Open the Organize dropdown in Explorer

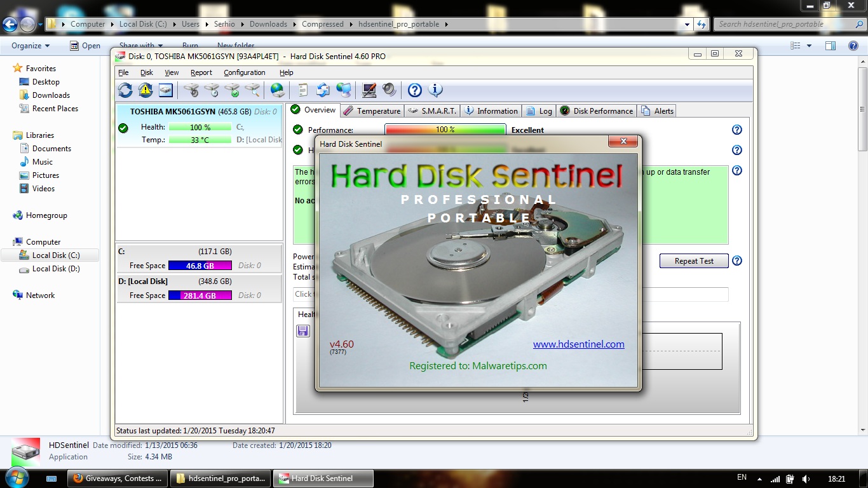click(31, 46)
